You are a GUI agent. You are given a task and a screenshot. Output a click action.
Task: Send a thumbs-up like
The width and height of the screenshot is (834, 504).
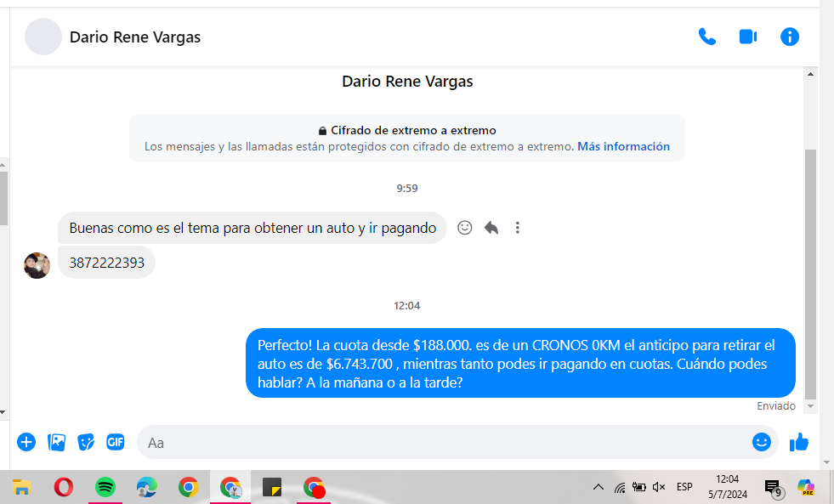point(799,442)
